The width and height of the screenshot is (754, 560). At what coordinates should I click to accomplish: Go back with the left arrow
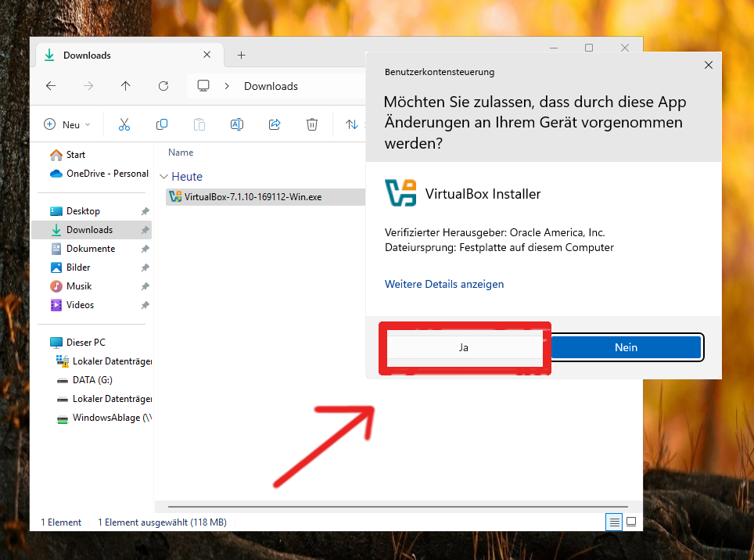pos(51,86)
